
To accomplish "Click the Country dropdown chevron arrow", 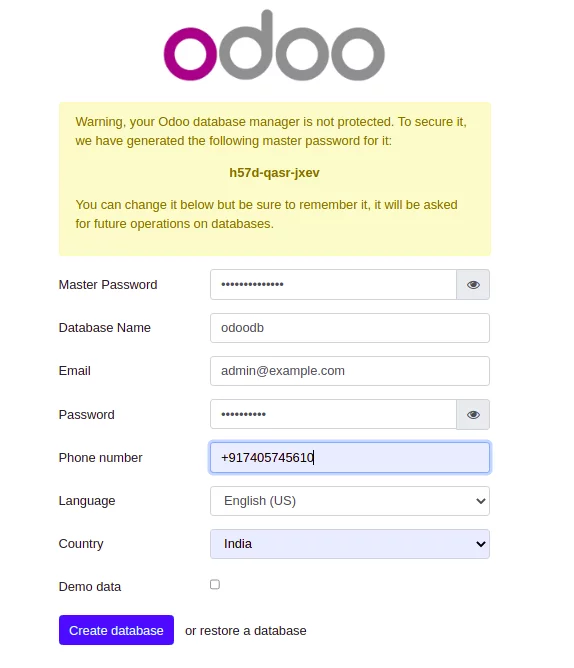I will [481, 544].
